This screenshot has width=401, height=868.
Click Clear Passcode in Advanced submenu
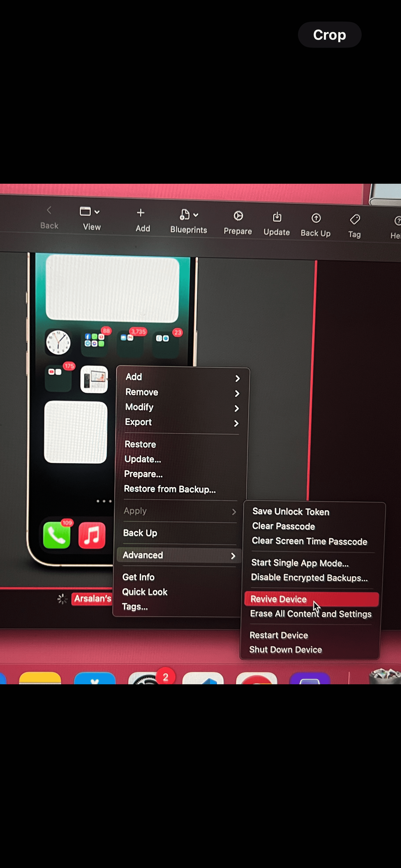tap(283, 526)
